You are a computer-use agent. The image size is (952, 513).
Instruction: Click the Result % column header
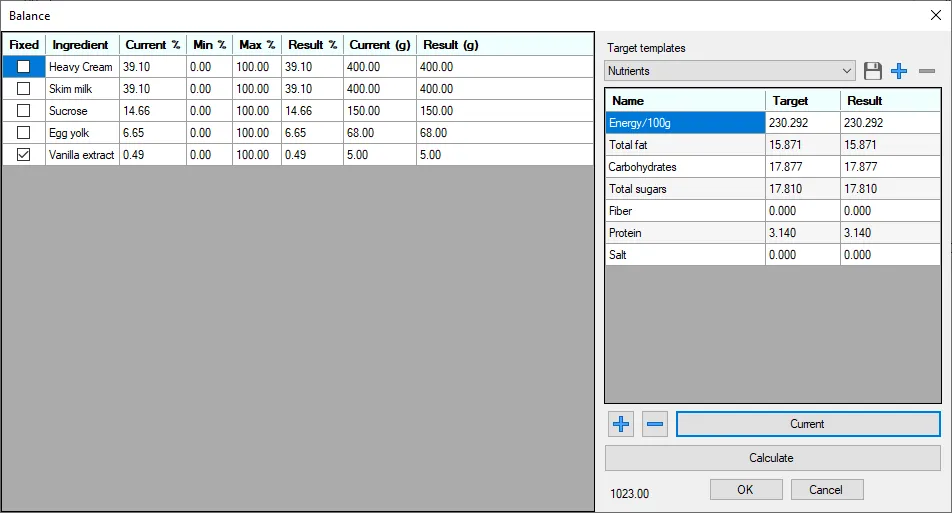point(312,44)
